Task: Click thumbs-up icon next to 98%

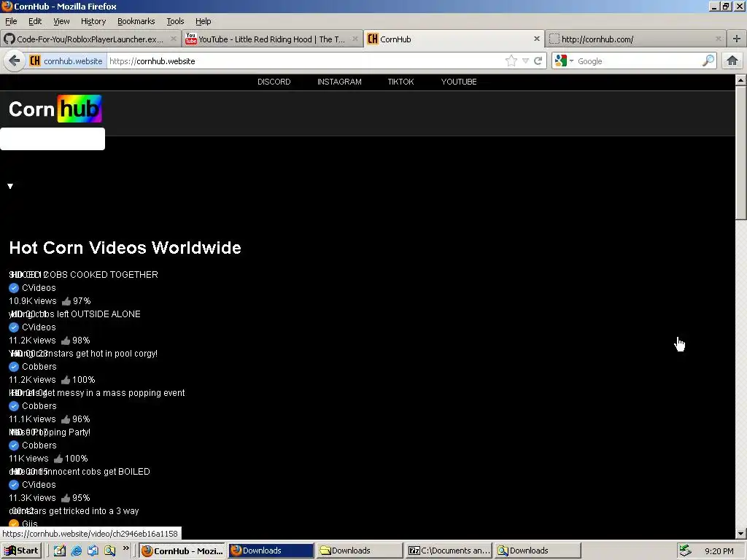Action: (x=66, y=341)
